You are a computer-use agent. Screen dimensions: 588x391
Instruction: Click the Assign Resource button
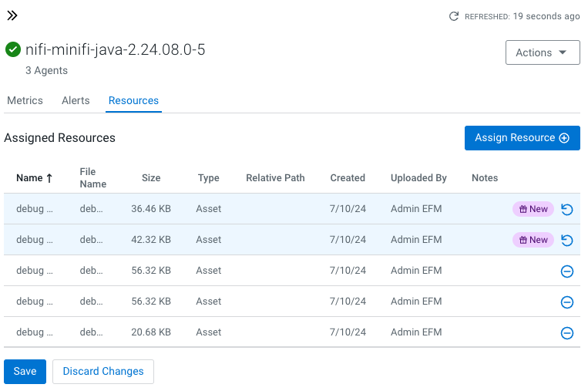pyautogui.click(x=522, y=138)
